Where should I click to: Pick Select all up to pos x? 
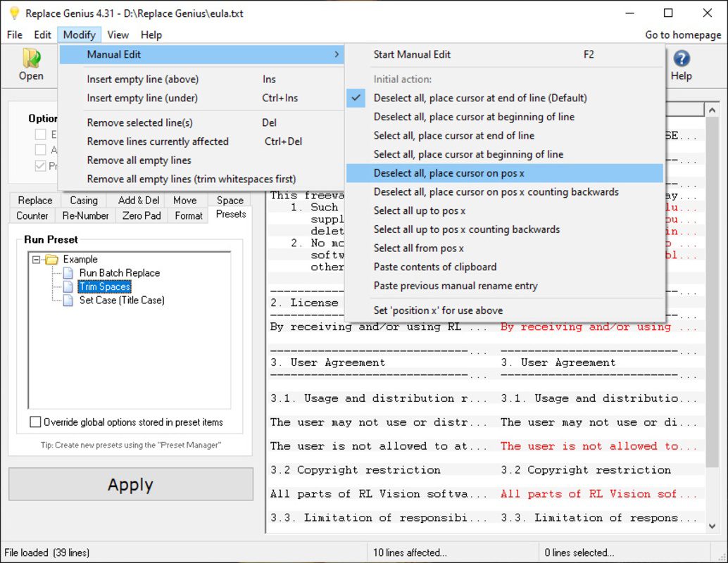504,210
